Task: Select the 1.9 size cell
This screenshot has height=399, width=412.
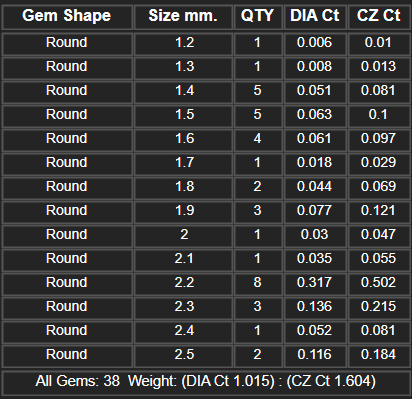Action: pyautogui.click(x=183, y=211)
